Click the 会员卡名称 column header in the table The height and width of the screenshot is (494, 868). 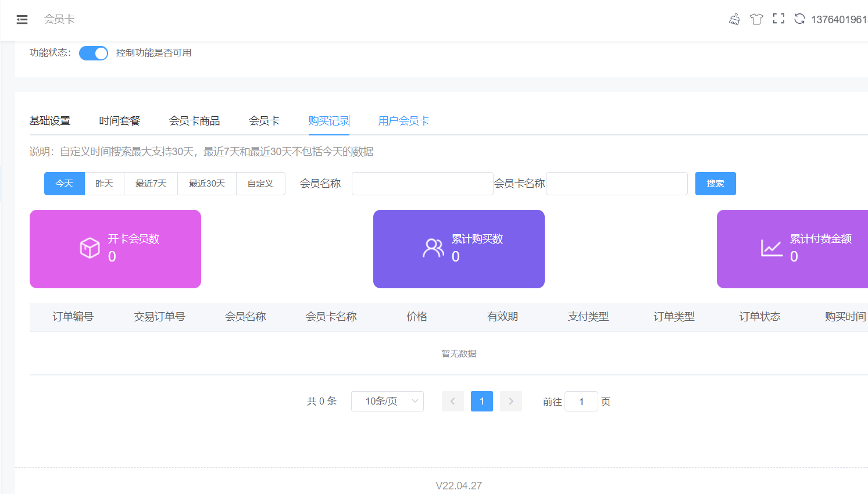pyautogui.click(x=331, y=317)
